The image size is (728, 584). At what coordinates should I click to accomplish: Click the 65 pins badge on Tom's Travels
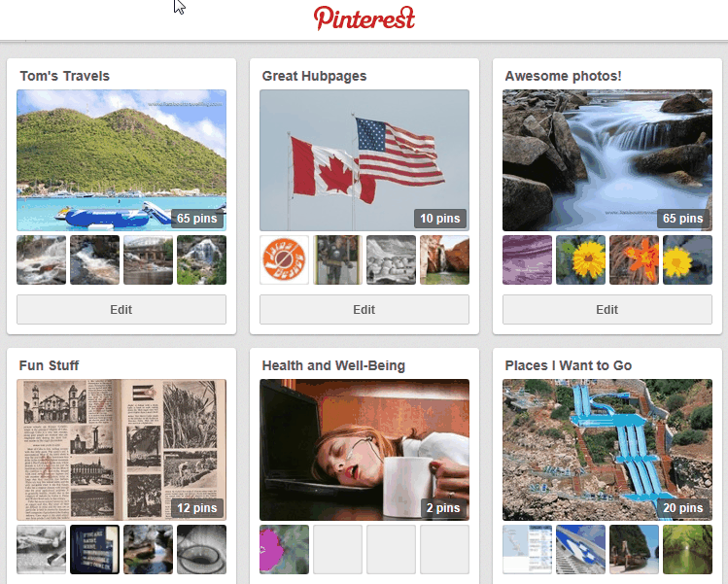[198, 219]
